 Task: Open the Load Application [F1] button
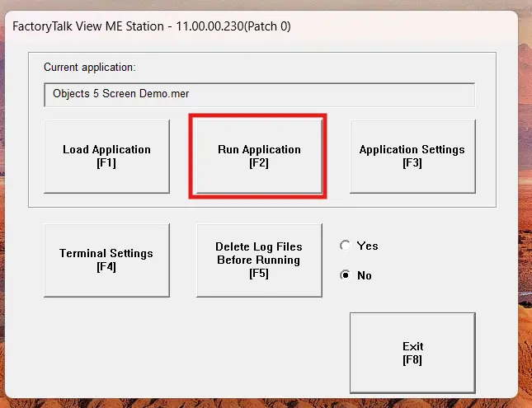(106, 157)
